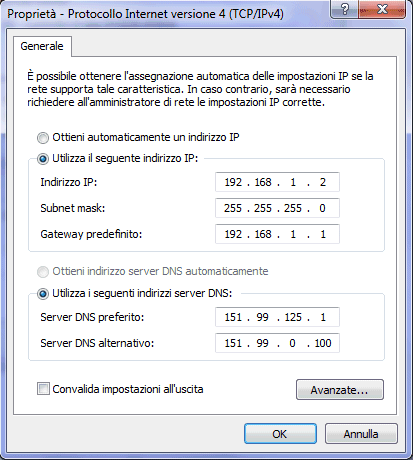Click the Gateway predefinito input field
The height and width of the screenshot is (460, 413).
point(277,234)
